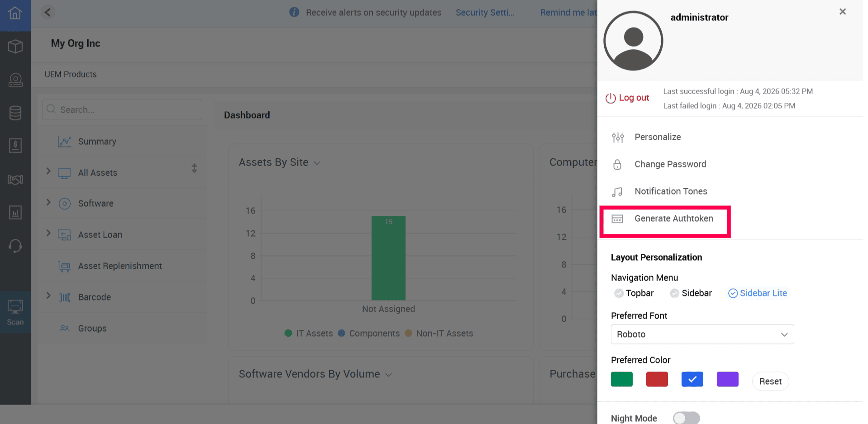The image size is (868, 424).
Task: Expand the Asset Loan tree node
Action: pyautogui.click(x=48, y=233)
